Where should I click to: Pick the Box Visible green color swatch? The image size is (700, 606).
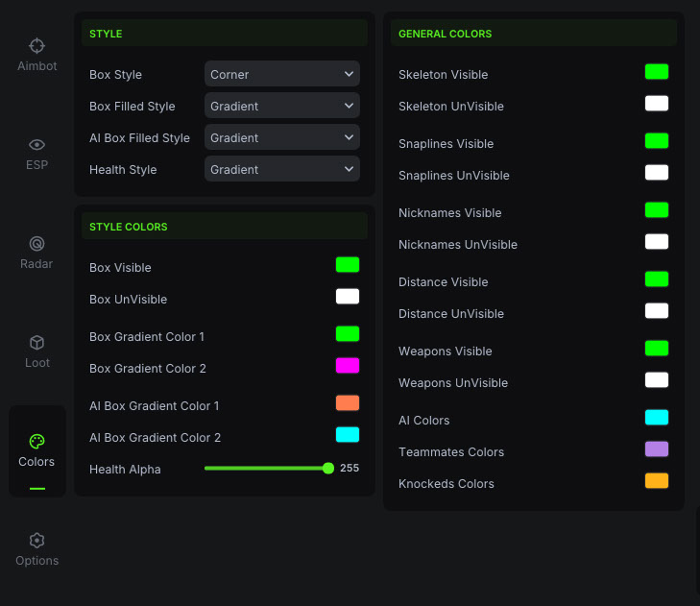348,265
